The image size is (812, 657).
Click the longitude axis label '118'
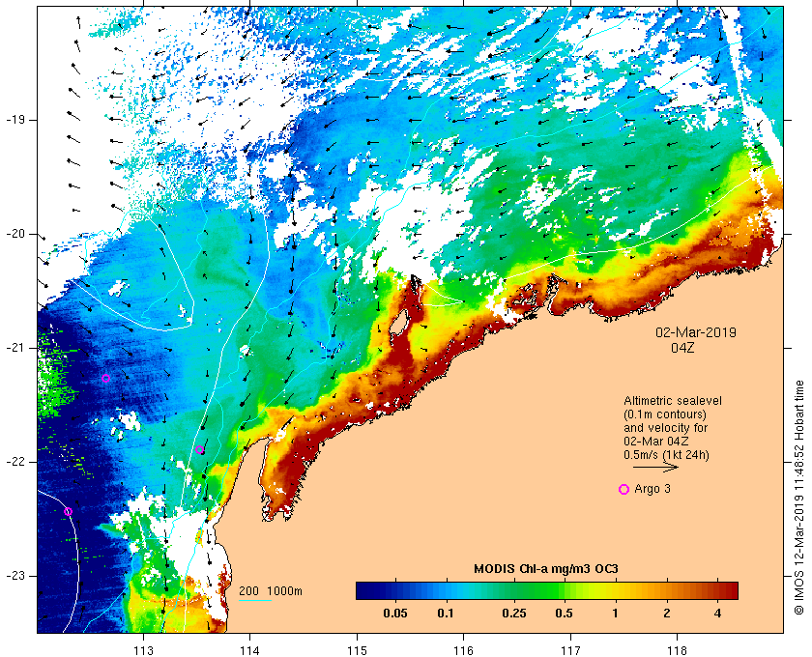(678, 650)
